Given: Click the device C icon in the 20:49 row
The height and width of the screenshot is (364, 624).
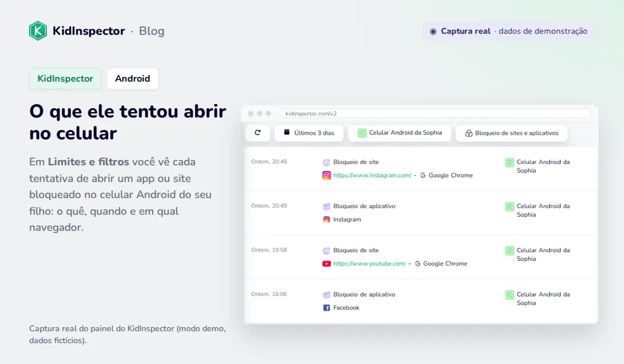Looking at the screenshot, I should click(x=510, y=207).
